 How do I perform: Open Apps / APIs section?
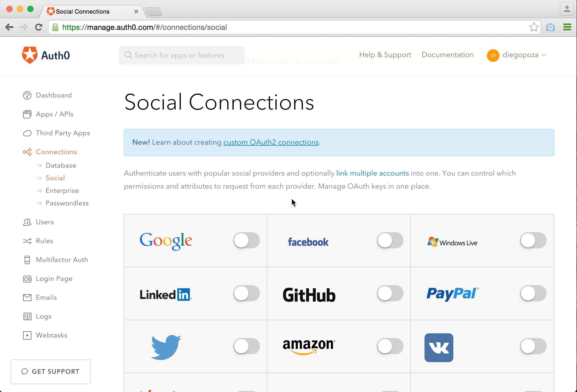click(54, 114)
